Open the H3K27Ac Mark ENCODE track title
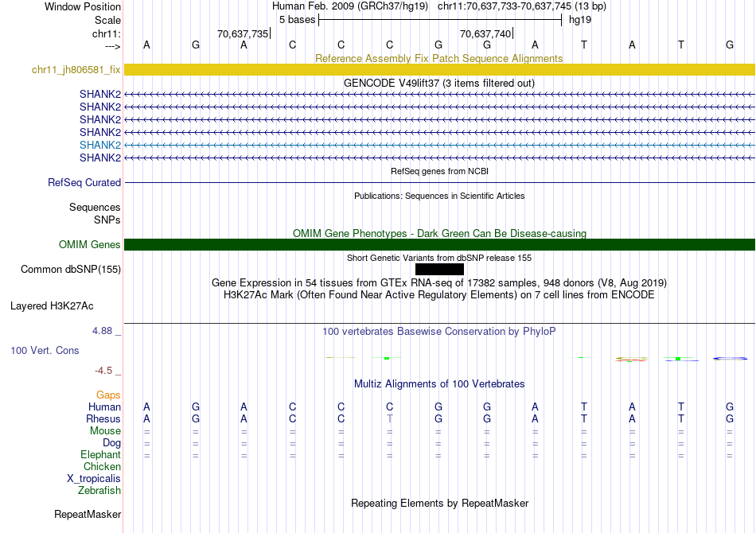The image size is (756, 533). 439,295
